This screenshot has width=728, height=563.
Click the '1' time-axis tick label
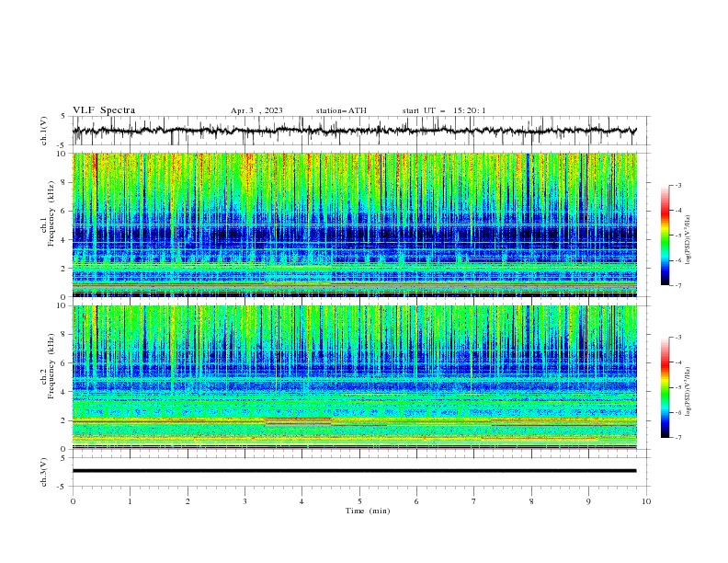pyautogui.click(x=130, y=501)
